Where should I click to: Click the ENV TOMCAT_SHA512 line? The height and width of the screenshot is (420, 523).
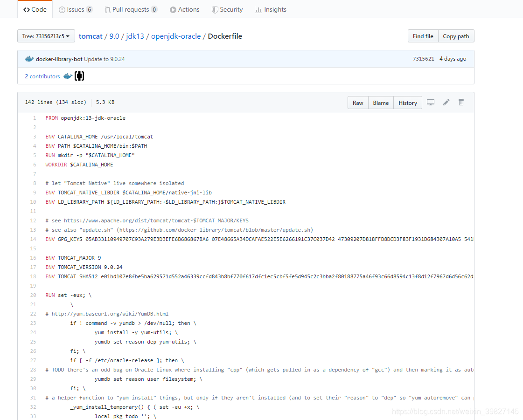coord(259,277)
